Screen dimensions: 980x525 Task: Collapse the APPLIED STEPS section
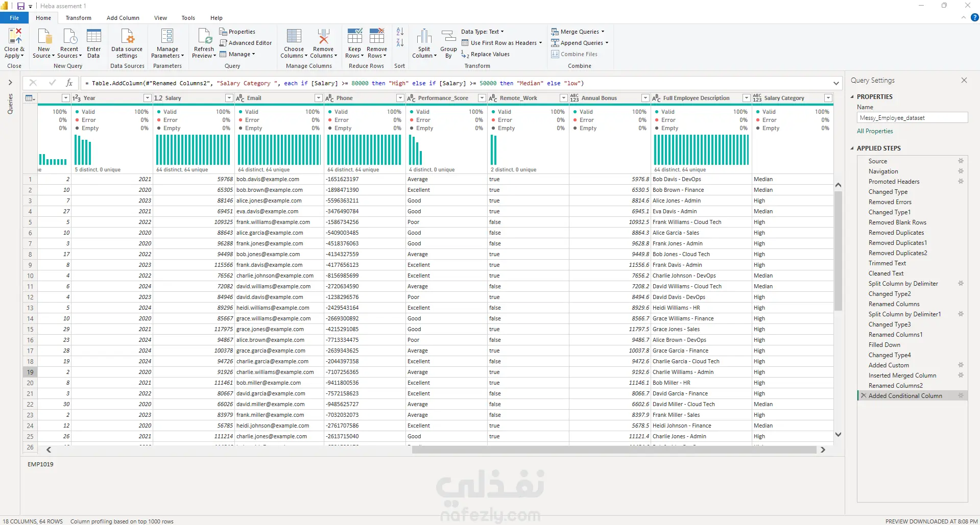pyautogui.click(x=852, y=148)
